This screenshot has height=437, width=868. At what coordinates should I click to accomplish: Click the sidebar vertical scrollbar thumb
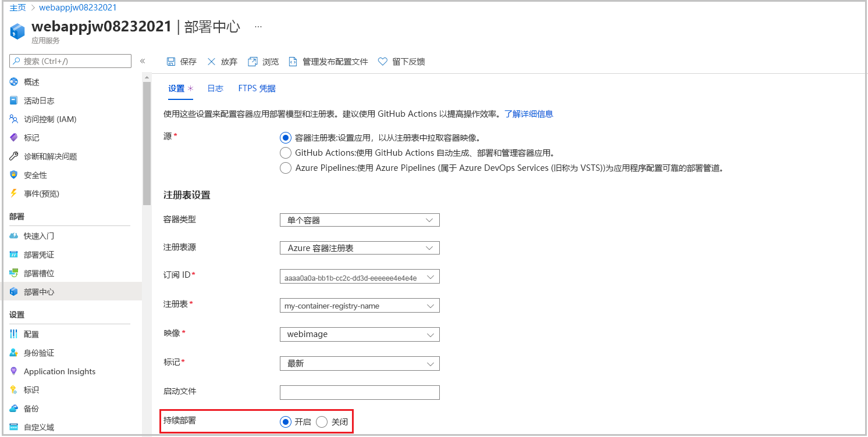click(x=147, y=143)
